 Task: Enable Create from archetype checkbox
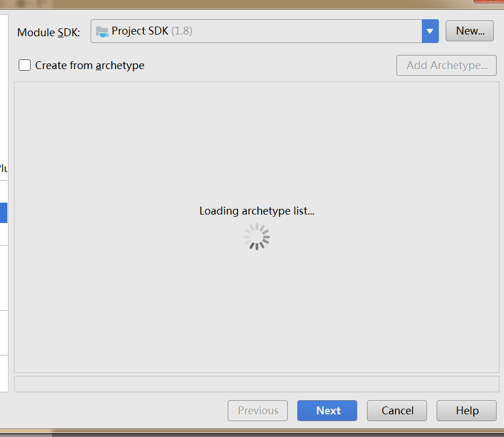pos(24,65)
